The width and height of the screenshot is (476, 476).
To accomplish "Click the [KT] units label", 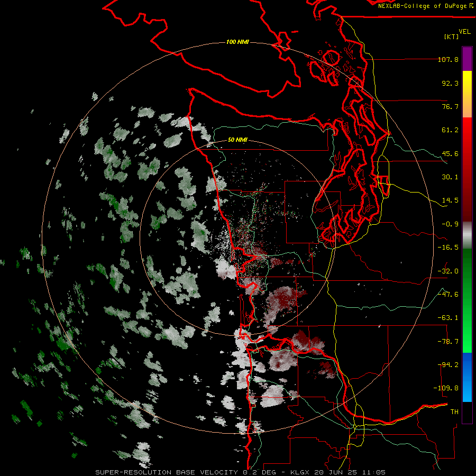I will (452, 36).
